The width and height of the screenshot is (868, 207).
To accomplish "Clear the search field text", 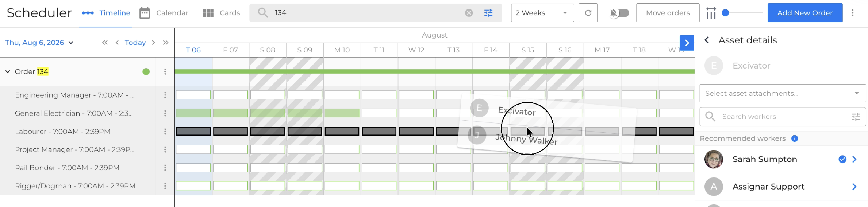I will coord(469,13).
